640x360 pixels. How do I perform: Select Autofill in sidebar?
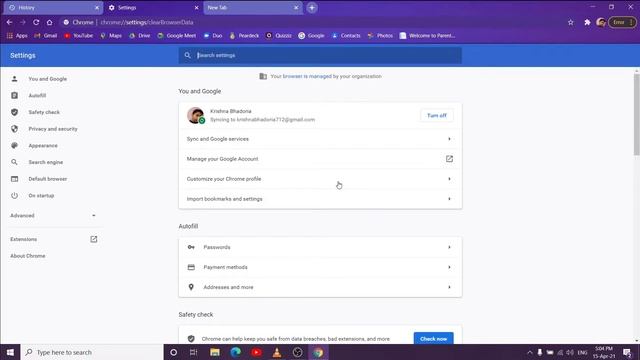(x=37, y=96)
